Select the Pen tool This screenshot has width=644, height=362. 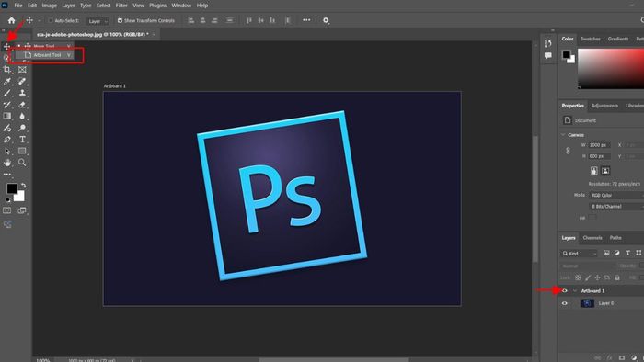coord(7,140)
